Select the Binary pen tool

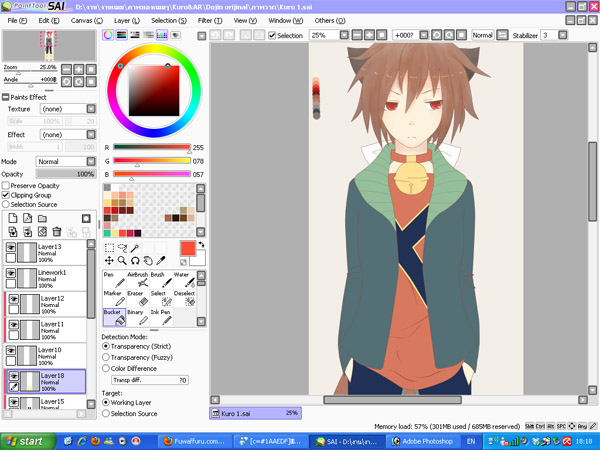click(x=137, y=317)
